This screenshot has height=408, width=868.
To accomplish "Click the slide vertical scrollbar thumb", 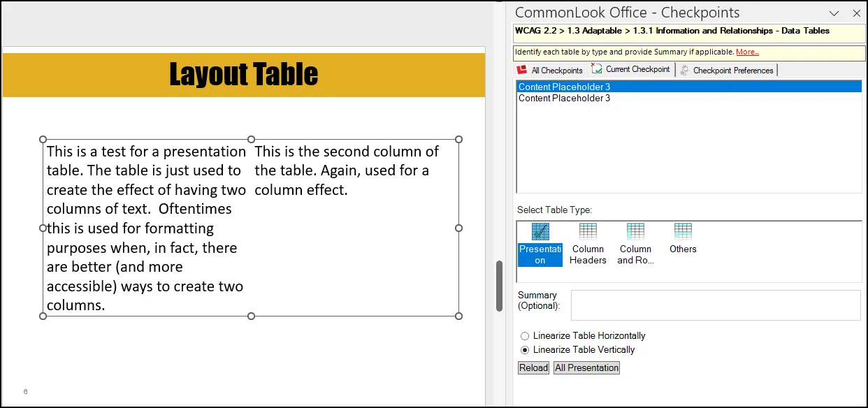I will (500, 286).
